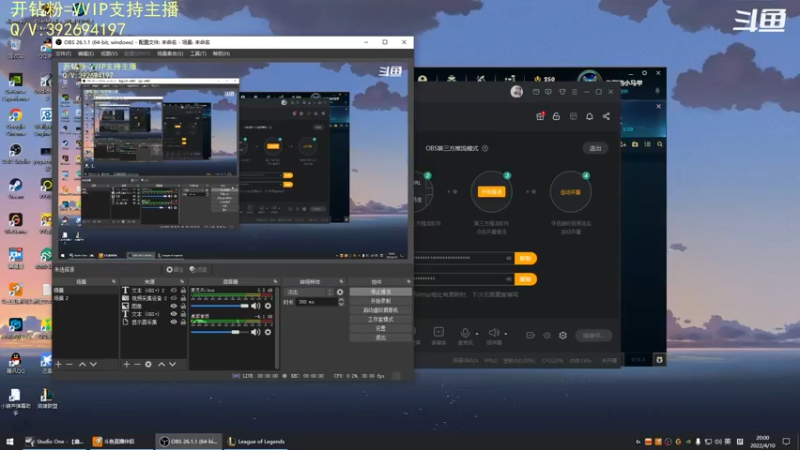Screen dimensions: 800x450
Task: Toggle lock on display capture source
Action: [x=183, y=322]
